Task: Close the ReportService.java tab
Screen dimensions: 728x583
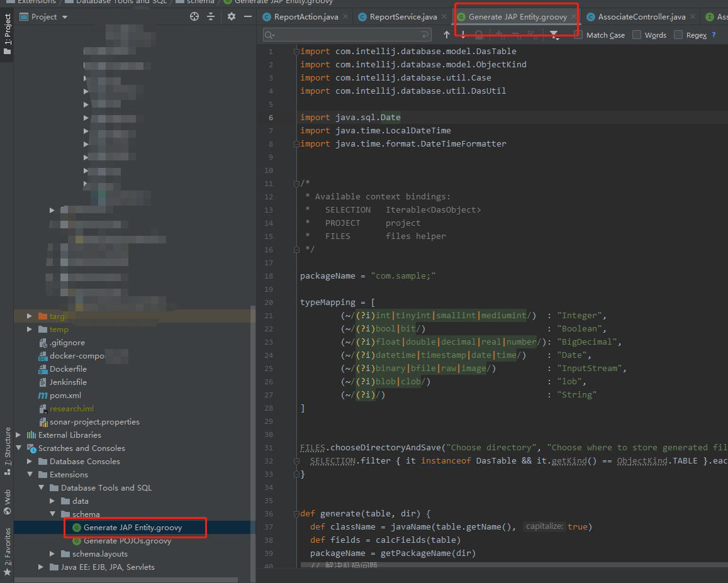Action: [x=444, y=17]
